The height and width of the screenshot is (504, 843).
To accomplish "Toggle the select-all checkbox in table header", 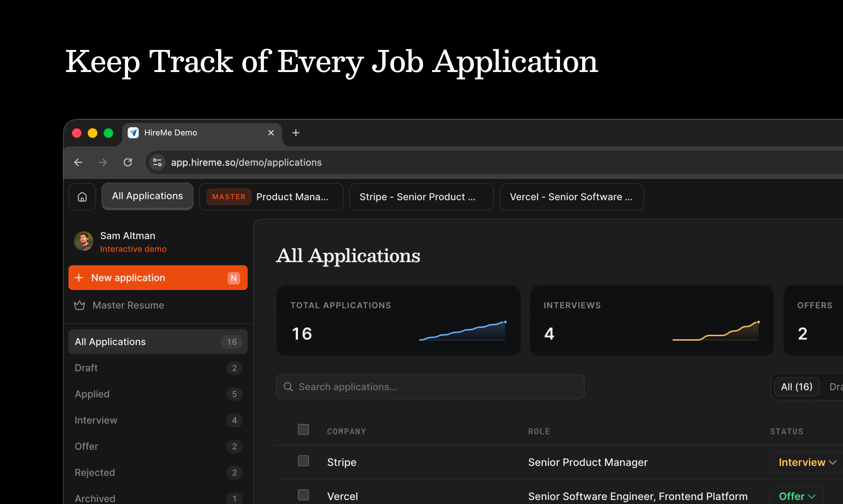I will pos(304,430).
